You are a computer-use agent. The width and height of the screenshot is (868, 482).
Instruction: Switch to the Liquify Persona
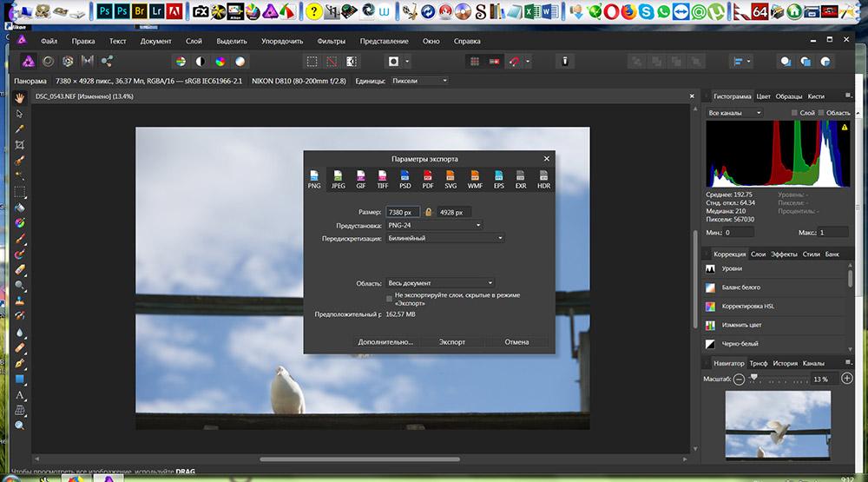point(48,62)
